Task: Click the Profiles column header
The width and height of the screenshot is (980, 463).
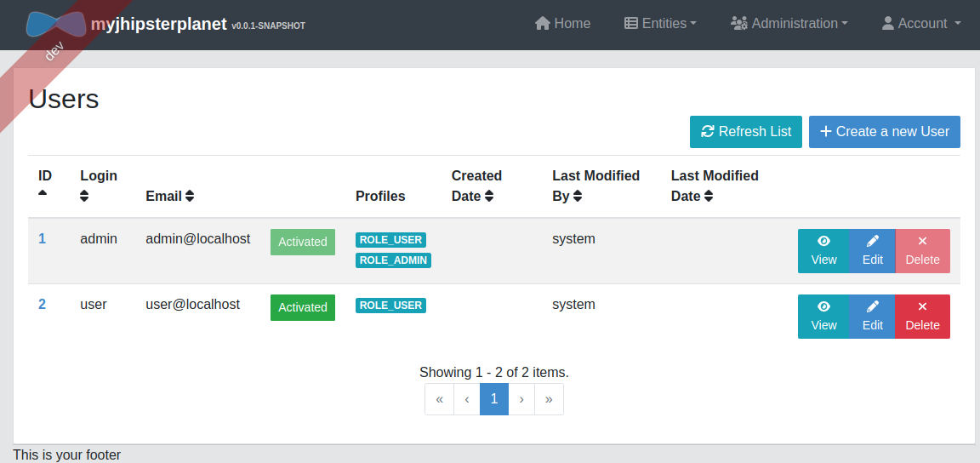Action: click(x=380, y=196)
